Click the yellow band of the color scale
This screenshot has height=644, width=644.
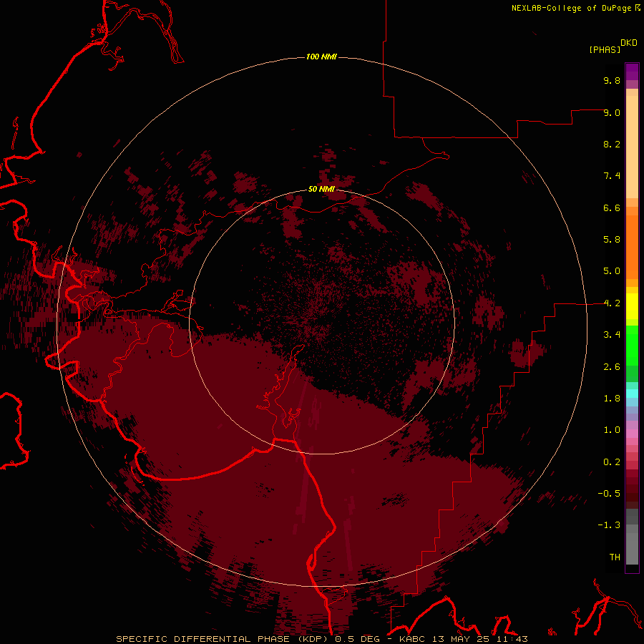(632, 306)
